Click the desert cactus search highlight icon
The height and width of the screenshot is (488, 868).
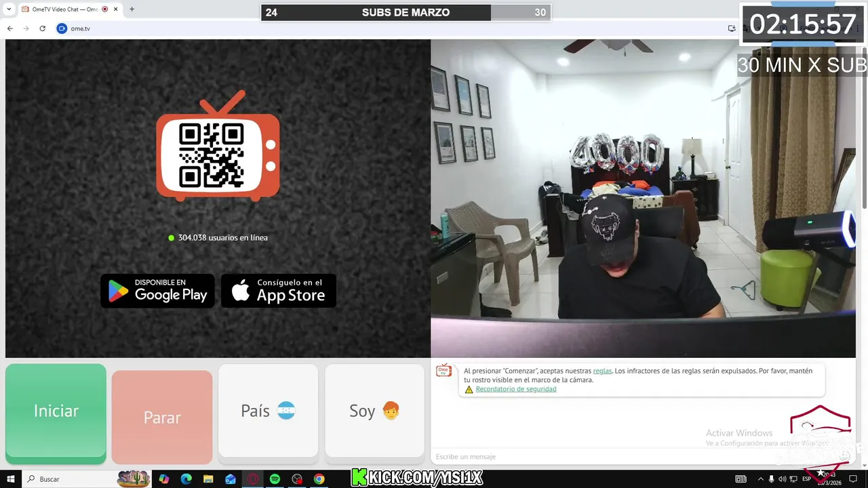pos(134,479)
